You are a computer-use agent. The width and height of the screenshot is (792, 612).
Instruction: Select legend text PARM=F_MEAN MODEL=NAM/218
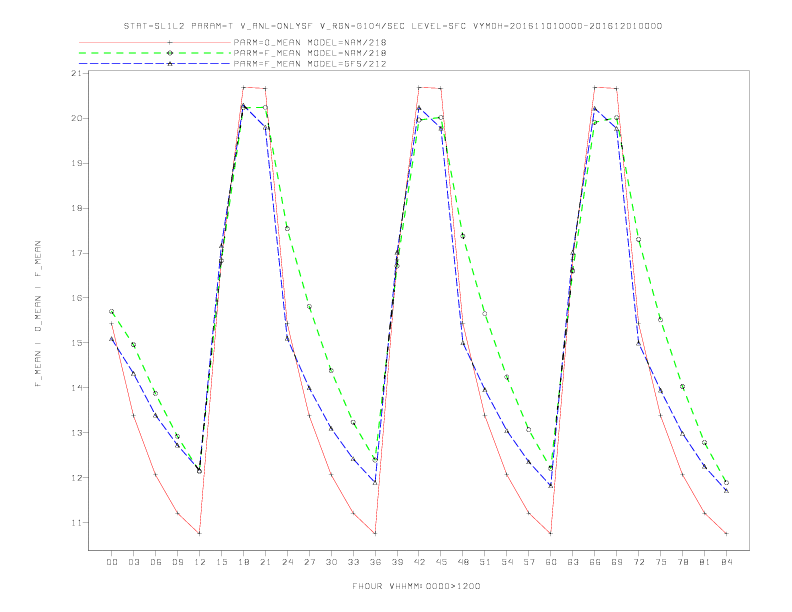(310, 53)
